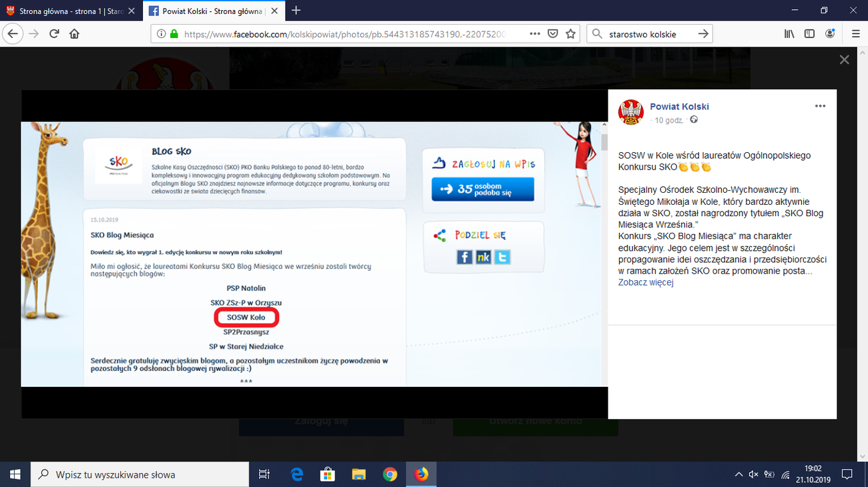The width and height of the screenshot is (868, 487).
Task: Click Utwórz nowe konto button
Action: [535, 421]
